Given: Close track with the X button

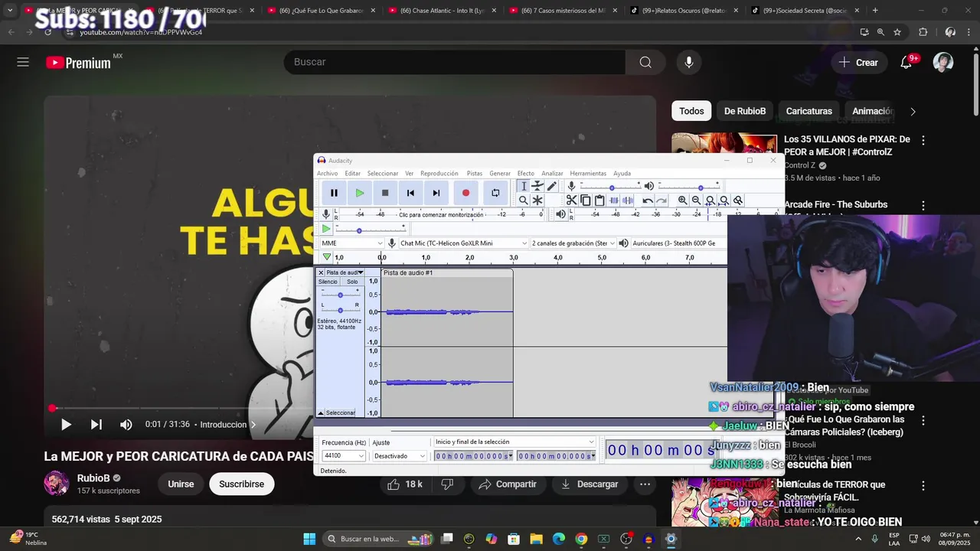Looking at the screenshot, I should tap(321, 272).
